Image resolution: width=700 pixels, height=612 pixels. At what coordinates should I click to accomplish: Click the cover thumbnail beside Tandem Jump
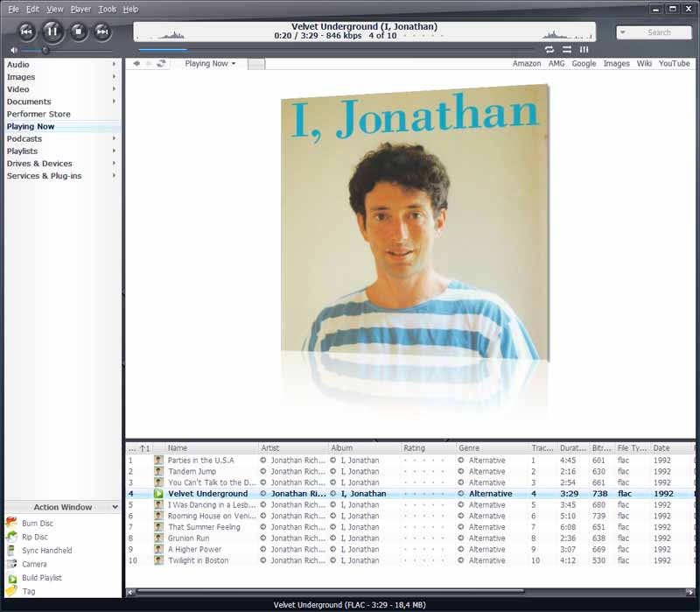point(158,471)
